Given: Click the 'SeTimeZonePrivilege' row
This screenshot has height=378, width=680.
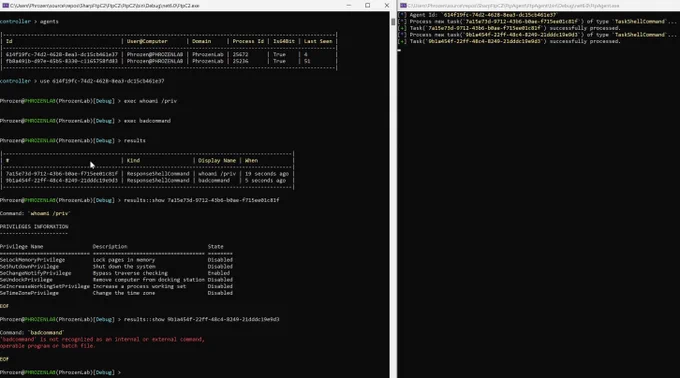Looking at the screenshot, I should point(116,293).
